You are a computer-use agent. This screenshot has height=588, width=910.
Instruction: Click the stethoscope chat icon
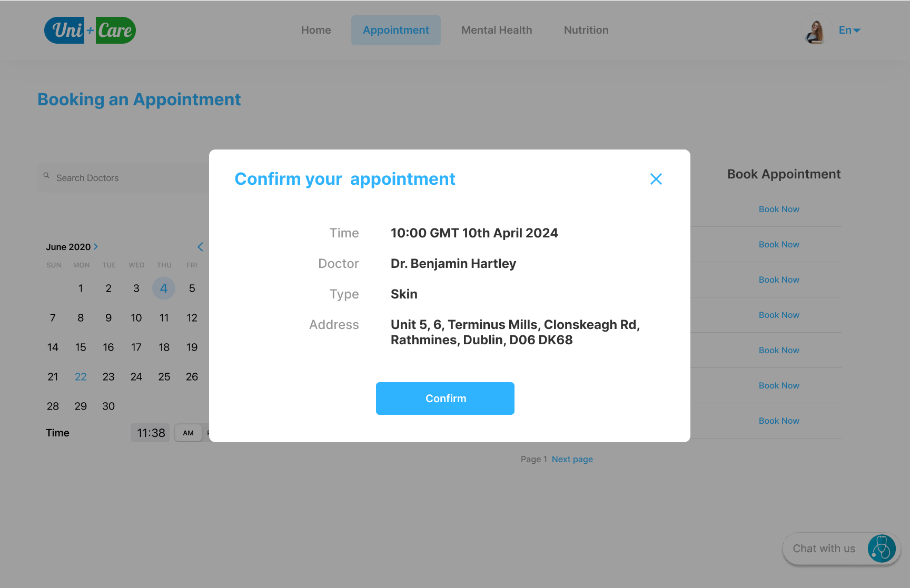pos(882,549)
